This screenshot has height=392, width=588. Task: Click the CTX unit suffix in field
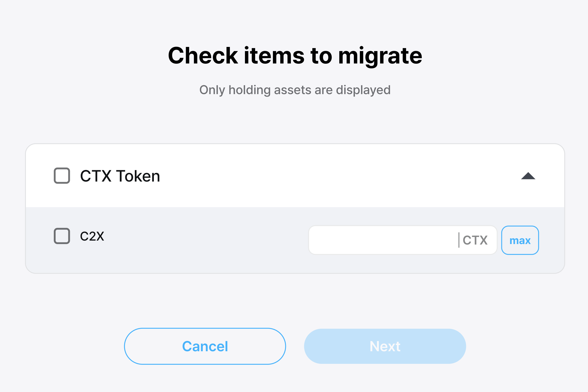tap(475, 240)
